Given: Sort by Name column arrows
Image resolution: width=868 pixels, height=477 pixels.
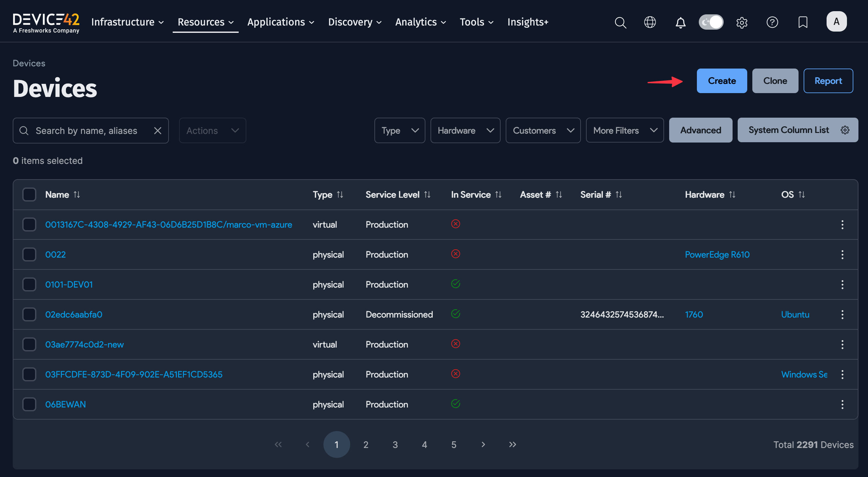Looking at the screenshot, I should [77, 194].
